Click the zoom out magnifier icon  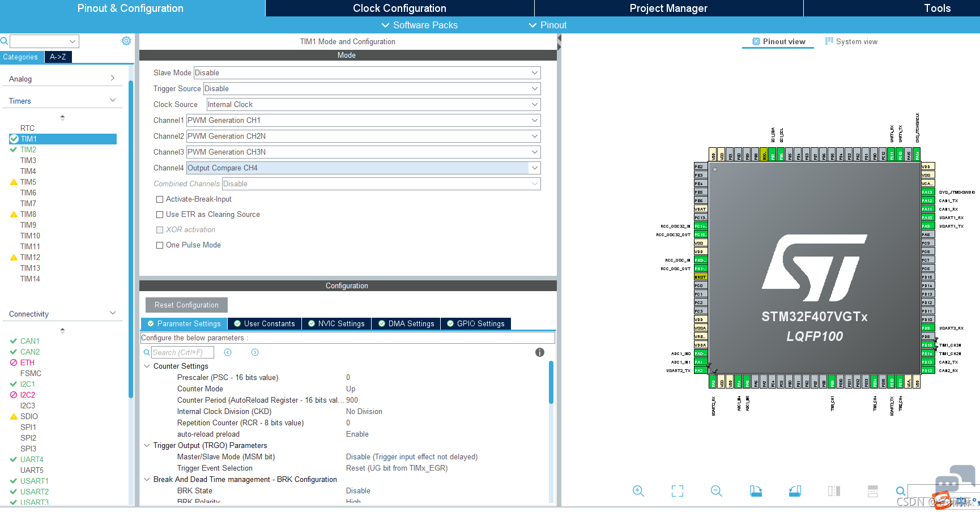717,491
